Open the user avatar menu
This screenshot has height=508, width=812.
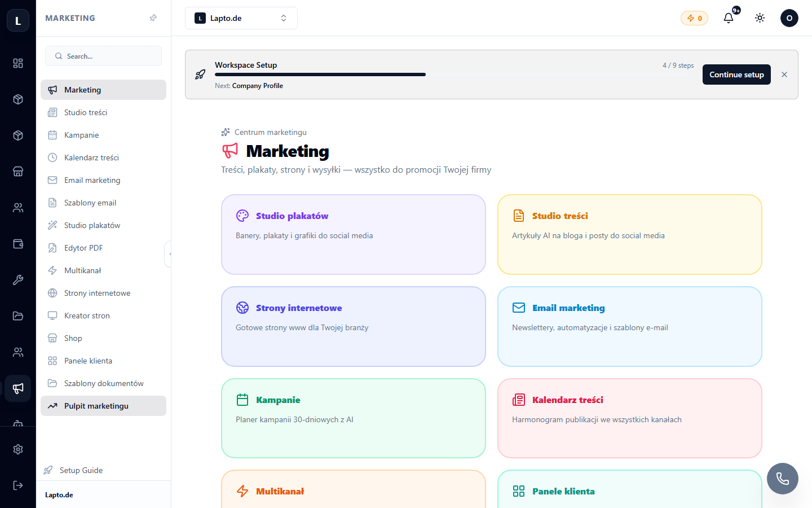pos(789,18)
